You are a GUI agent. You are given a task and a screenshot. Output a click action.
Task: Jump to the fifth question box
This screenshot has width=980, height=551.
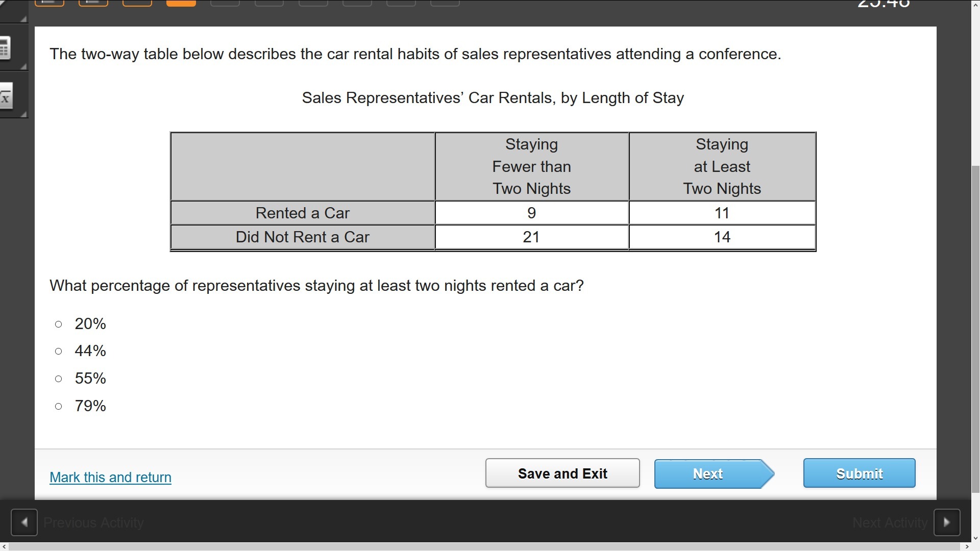click(x=225, y=3)
